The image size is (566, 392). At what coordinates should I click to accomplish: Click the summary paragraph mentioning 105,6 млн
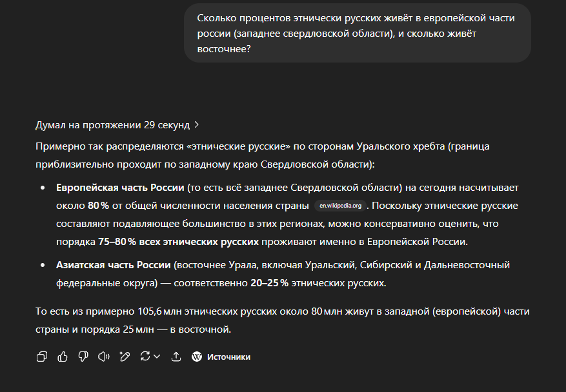click(282, 320)
